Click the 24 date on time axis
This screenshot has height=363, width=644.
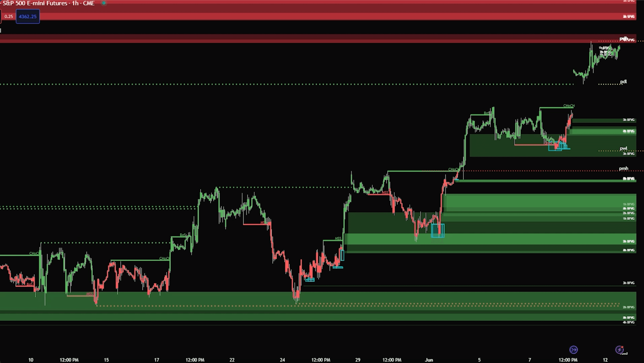(282, 360)
